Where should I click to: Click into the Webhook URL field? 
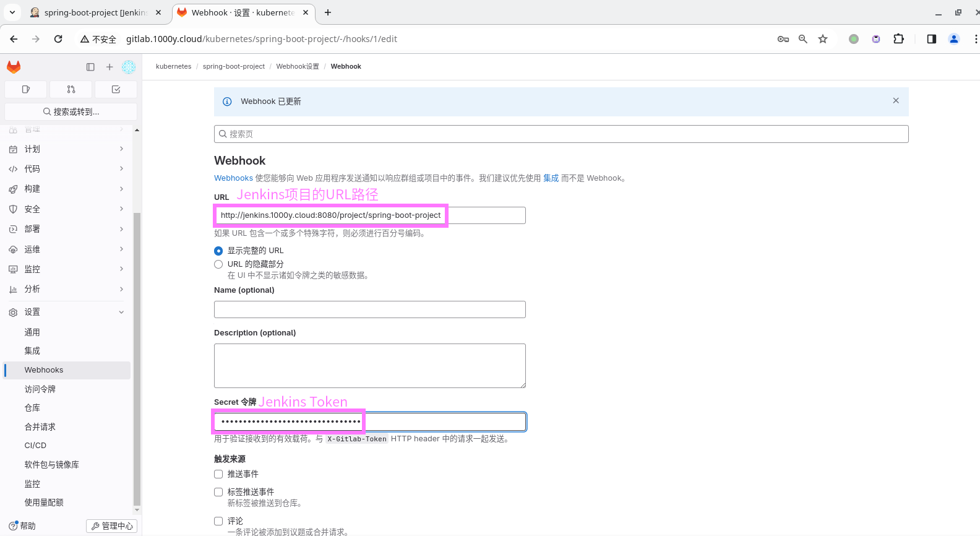point(370,215)
